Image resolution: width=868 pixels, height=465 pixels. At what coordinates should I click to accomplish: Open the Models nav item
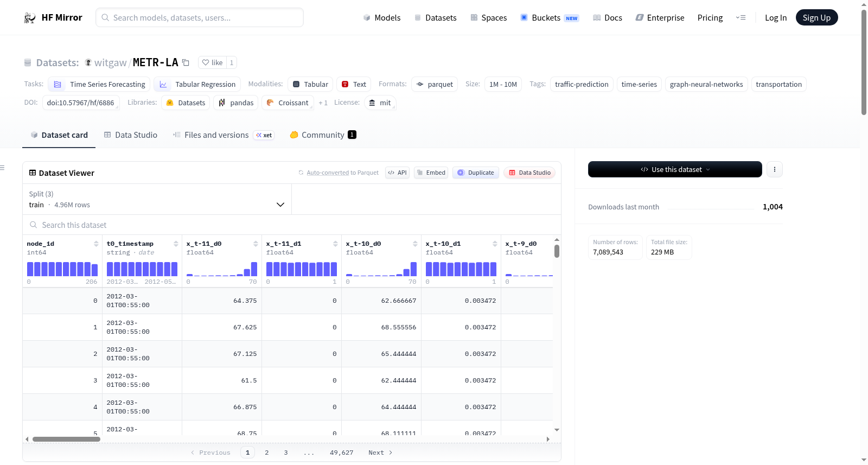point(382,17)
